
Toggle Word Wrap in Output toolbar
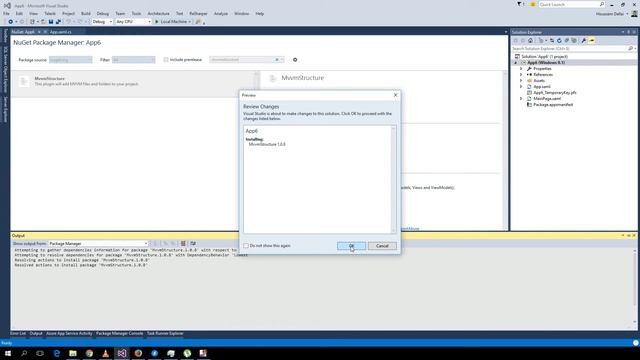[x=193, y=243]
